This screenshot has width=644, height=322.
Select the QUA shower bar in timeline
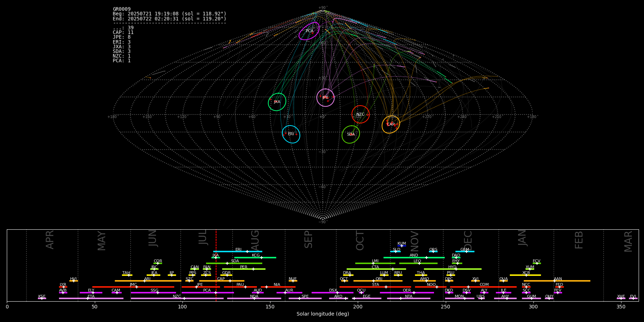click(503, 281)
